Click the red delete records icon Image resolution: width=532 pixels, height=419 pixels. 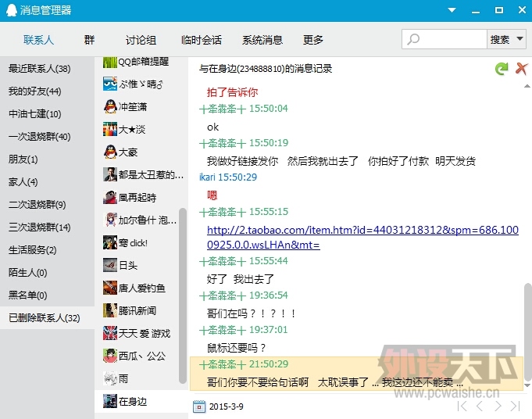[522, 69]
